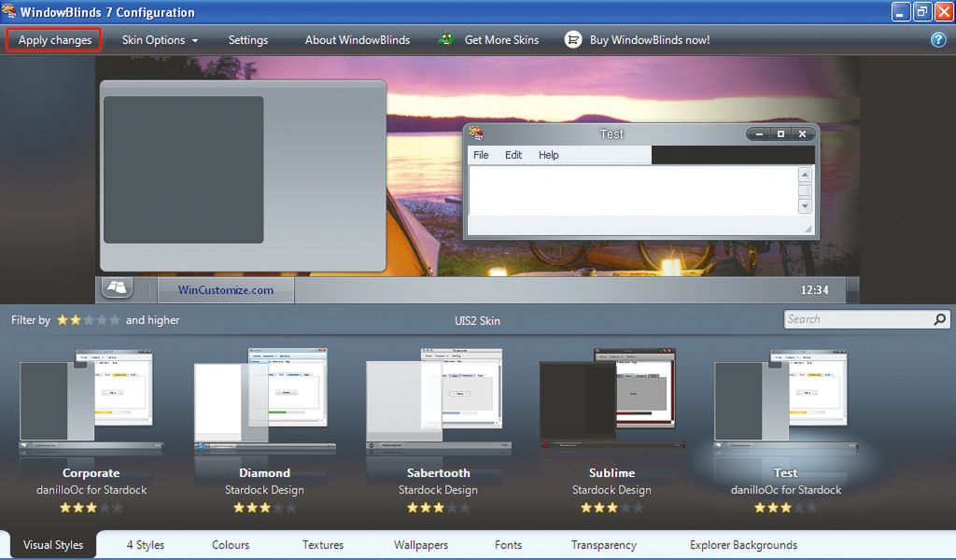This screenshot has width=956, height=560.
Task: Click the app icon in the Test window
Action: 476,133
